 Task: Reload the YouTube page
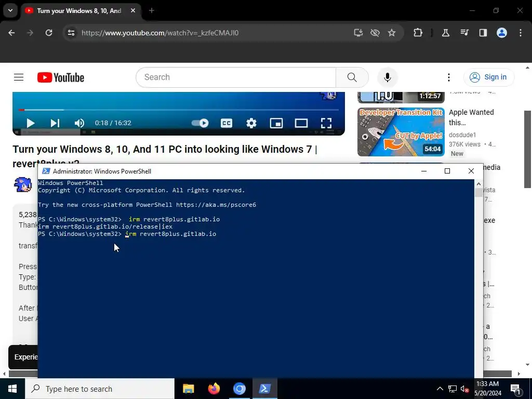(49, 33)
